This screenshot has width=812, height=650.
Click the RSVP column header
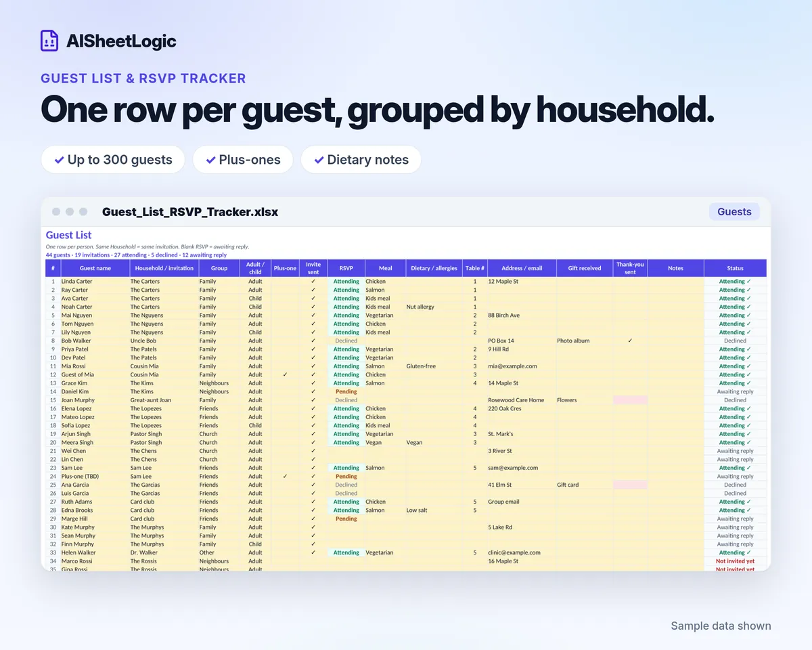point(346,268)
